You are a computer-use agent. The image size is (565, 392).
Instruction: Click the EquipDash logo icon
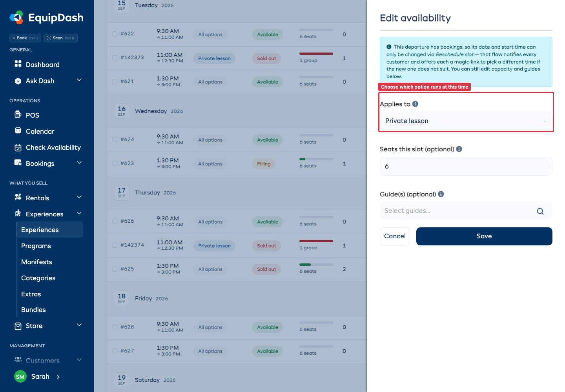coord(16,18)
